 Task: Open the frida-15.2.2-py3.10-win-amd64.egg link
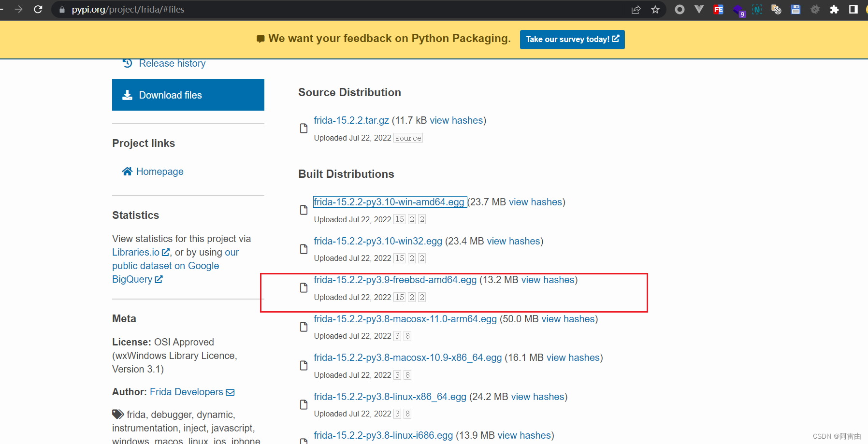pyautogui.click(x=390, y=202)
